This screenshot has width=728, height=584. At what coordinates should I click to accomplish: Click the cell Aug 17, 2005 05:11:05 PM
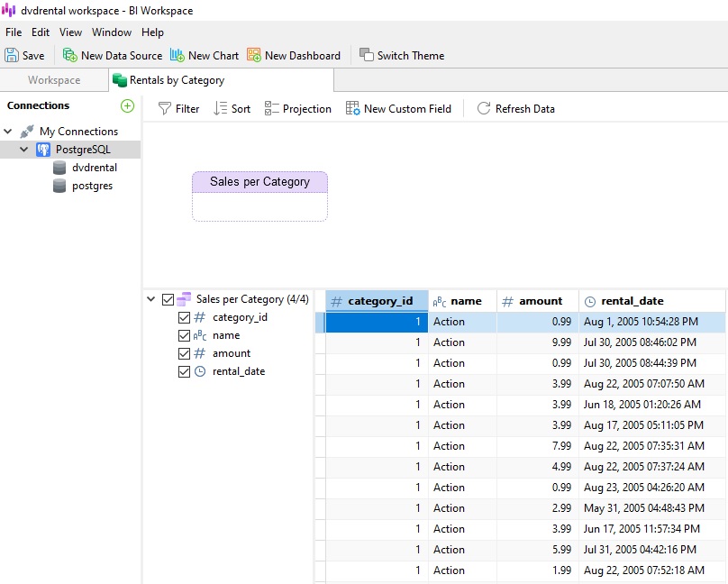click(x=651, y=425)
